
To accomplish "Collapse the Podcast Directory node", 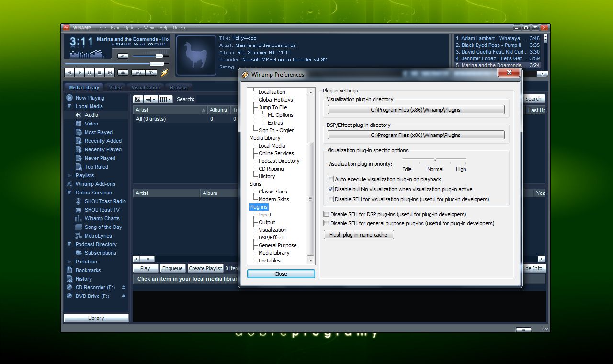I will [69, 244].
